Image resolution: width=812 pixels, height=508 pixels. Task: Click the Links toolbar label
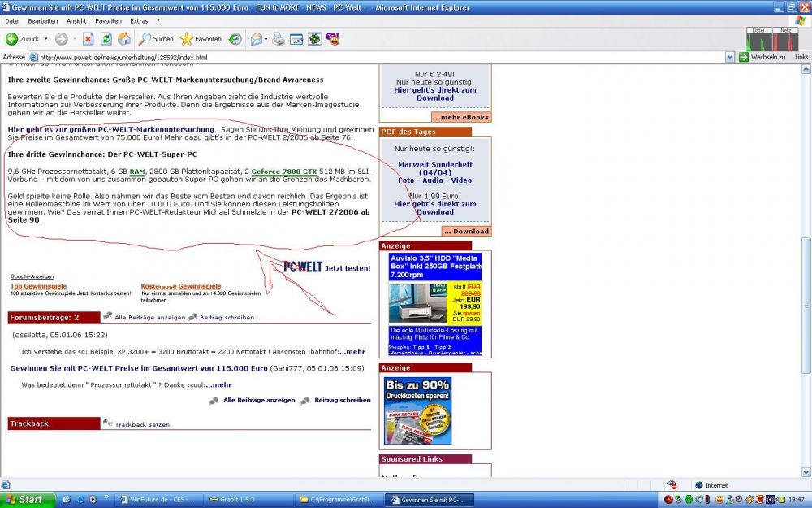pyautogui.click(x=801, y=57)
